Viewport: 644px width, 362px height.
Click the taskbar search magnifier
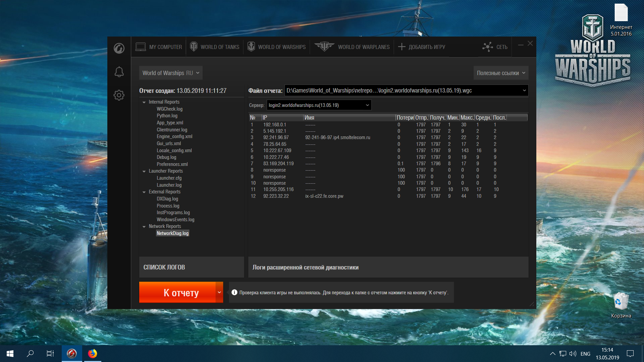tap(30, 354)
